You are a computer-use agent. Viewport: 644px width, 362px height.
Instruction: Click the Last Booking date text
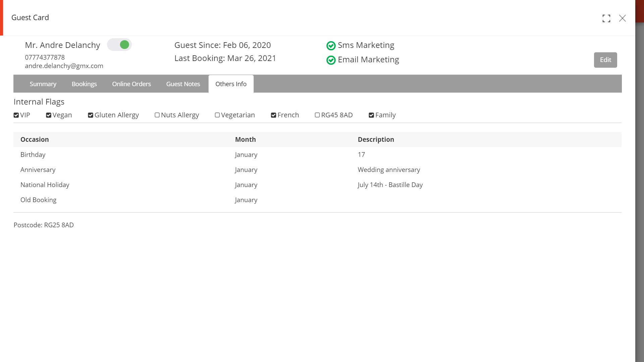click(x=225, y=58)
